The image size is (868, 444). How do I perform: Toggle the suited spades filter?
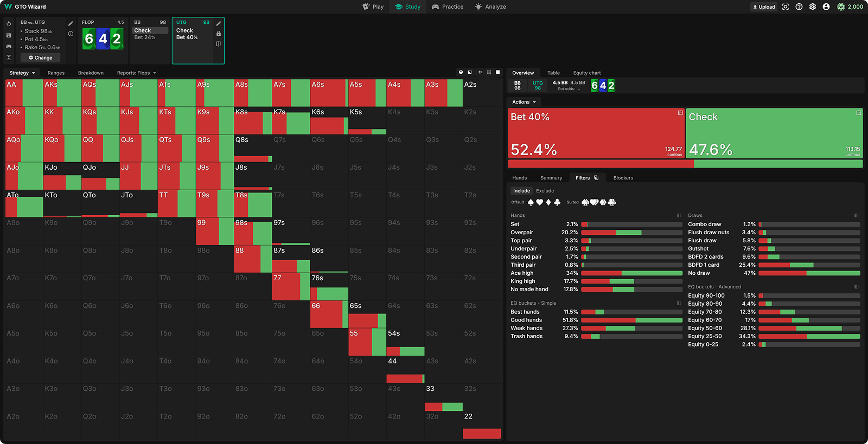click(585, 202)
